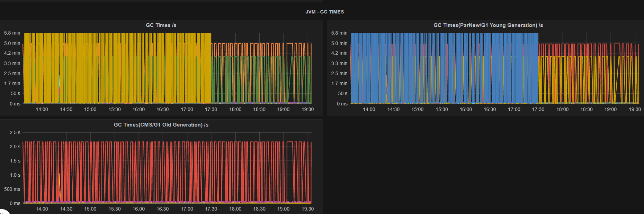Click the 1.5 s label in Old Generation panel
This screenshot has height=214, width=644.
pos(15,161)
